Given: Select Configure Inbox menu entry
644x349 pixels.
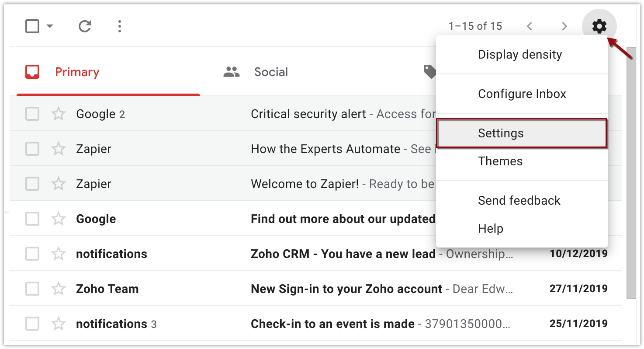Looking at the screenshot, I should (522, 94).
